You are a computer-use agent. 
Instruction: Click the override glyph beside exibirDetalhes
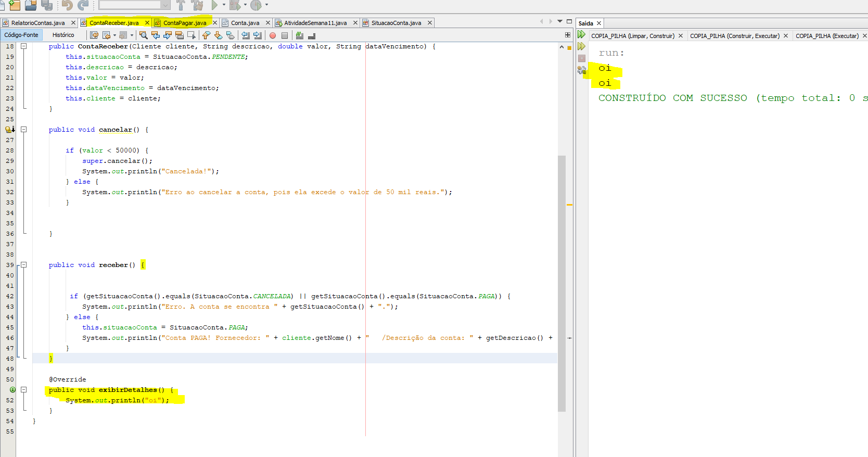tap(12, 390)
